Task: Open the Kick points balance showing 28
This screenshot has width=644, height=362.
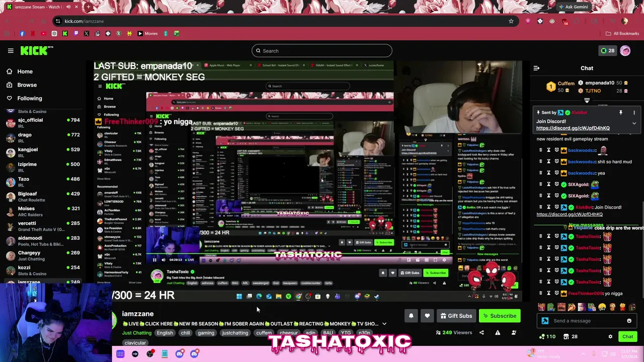Action: pyautogui.click(x=607, y=51)
